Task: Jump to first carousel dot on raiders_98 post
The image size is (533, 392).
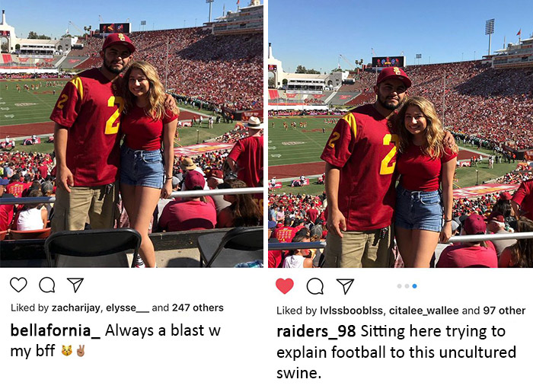Action: [399, 286]
